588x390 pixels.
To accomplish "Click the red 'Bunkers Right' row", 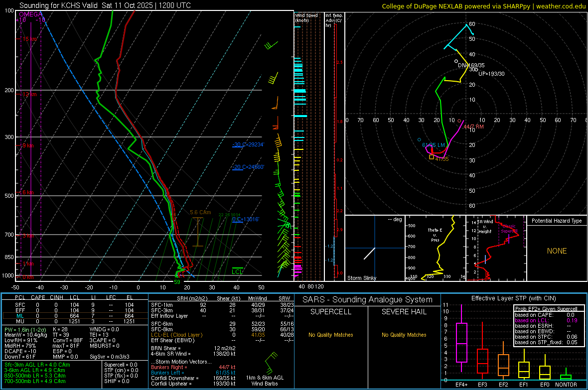I will click(193, 368).
